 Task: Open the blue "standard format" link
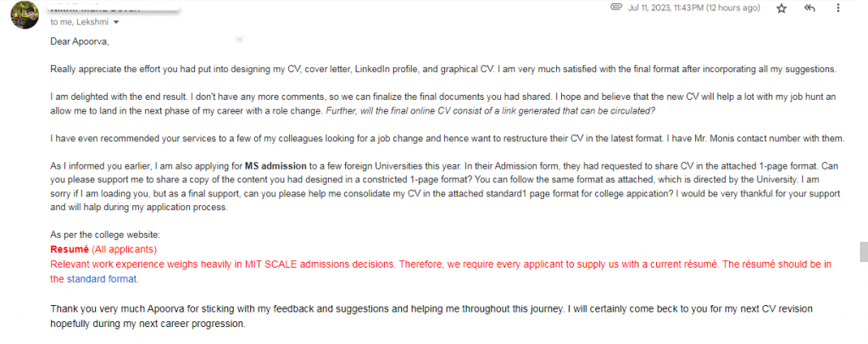(x=102, y=278)
